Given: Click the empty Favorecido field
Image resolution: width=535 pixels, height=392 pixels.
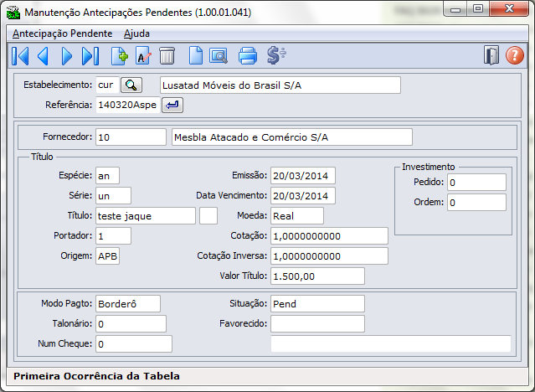Looking at the screenshot, I should click(317, 324).
